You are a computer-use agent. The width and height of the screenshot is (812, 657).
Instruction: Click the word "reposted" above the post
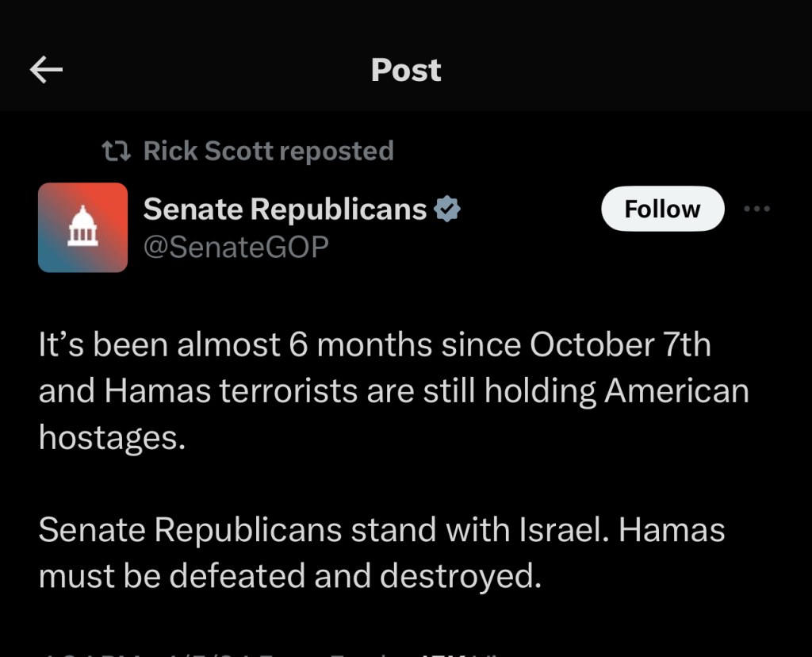(x=336, y=151)
